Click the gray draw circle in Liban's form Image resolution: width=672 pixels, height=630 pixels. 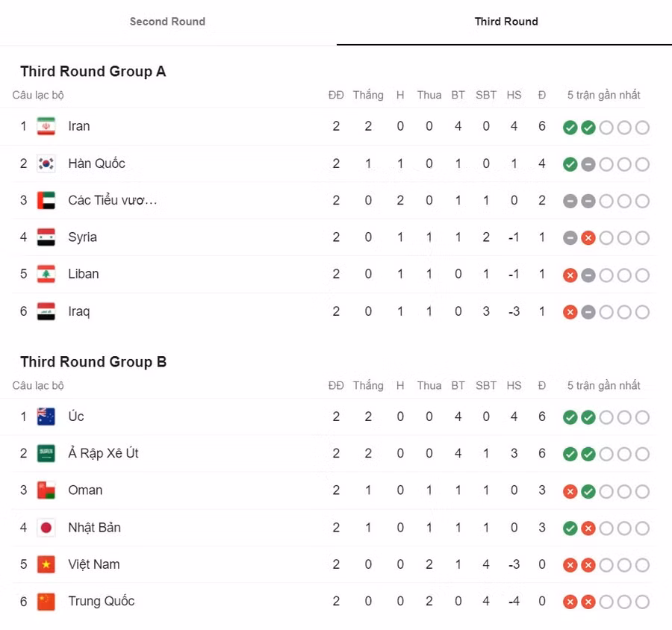click(588, 275)
